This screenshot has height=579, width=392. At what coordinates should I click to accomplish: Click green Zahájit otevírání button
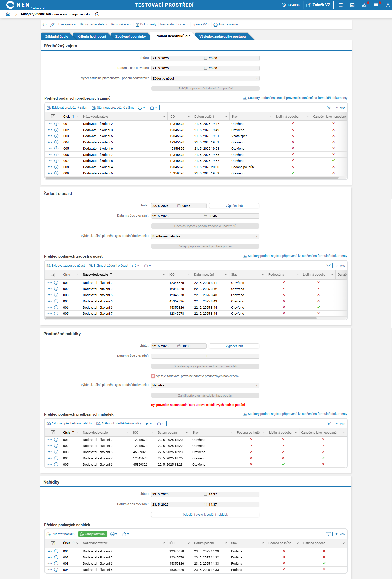coord(93,534)
